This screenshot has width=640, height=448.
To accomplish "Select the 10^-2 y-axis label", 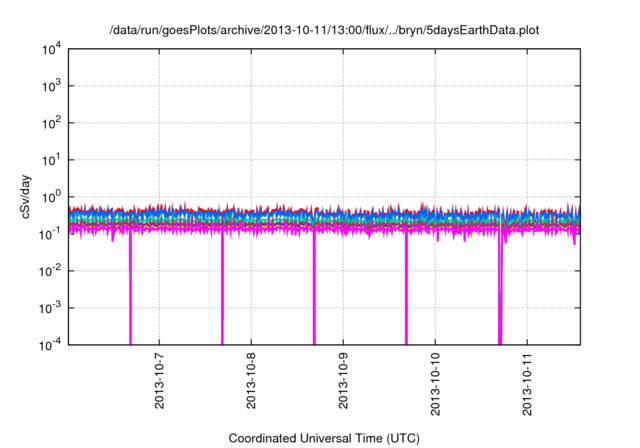I will tap(50, 271).
